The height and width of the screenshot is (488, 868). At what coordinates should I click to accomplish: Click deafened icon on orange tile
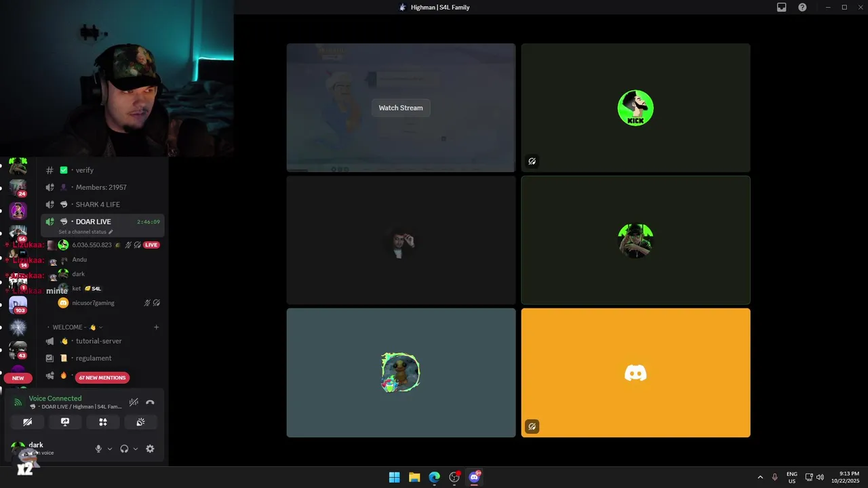point(532,426)
